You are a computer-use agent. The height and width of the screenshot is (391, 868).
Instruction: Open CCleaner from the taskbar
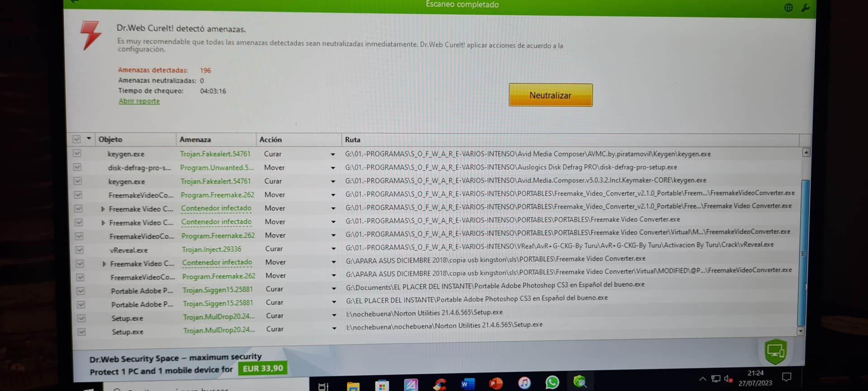click(439, 384)
